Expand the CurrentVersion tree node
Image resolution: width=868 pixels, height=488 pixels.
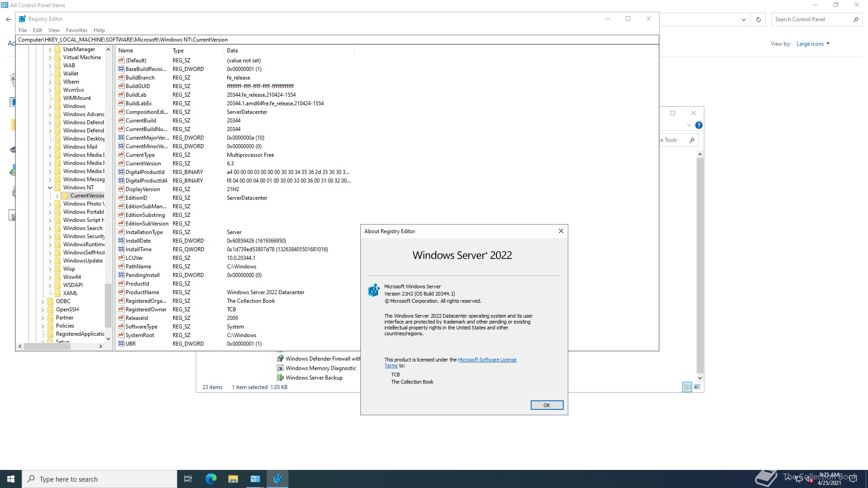pyautogui.click(x=57, y=196)
